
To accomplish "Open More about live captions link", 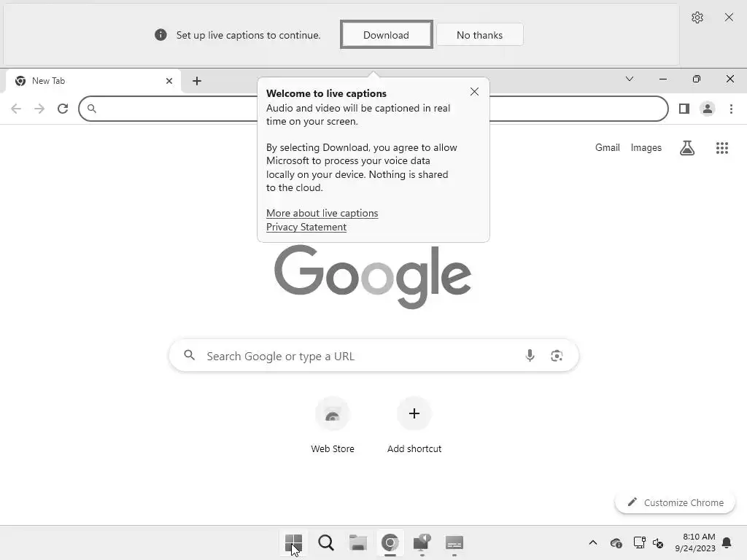I will click(x=322, y=214).
